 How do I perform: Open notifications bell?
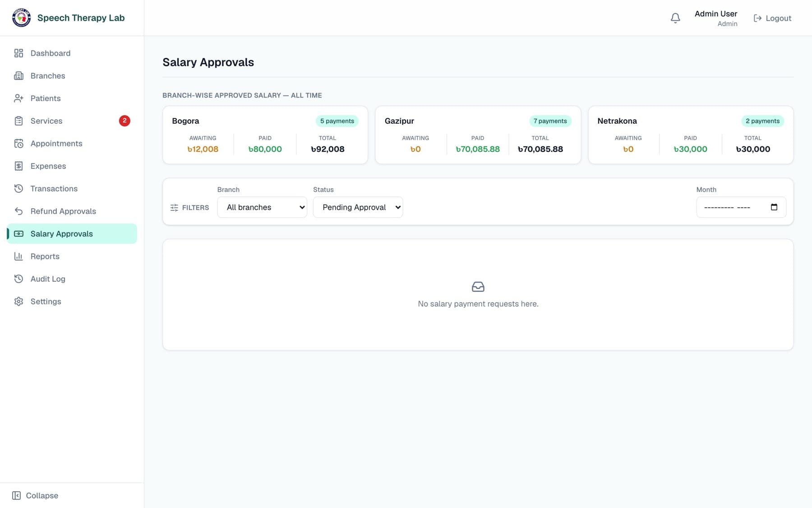(675, 18)
